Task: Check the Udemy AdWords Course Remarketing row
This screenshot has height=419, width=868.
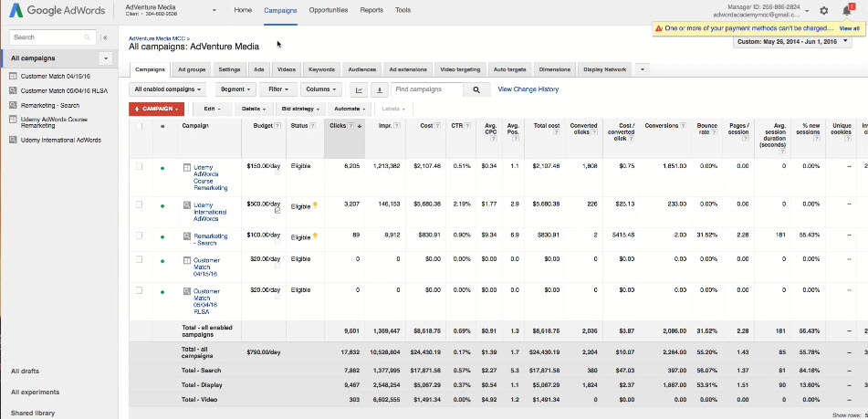Action: 140,167
